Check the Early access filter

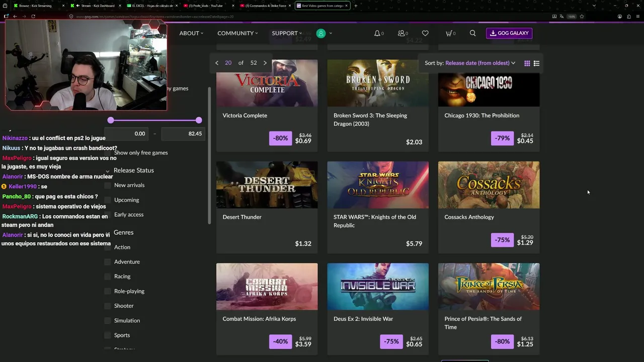click(107, 215)
